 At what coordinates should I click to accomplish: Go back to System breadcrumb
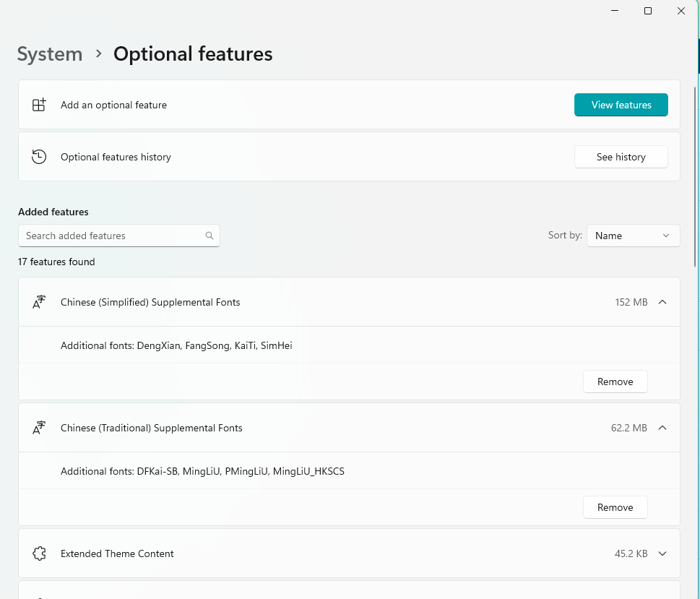[x=50, y=54]
